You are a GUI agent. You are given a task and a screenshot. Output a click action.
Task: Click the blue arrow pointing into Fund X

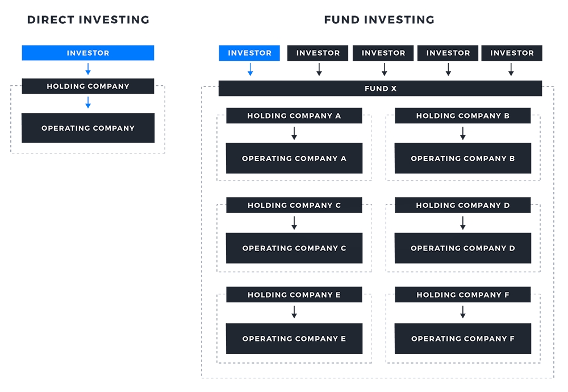click(x=249, y=70)
